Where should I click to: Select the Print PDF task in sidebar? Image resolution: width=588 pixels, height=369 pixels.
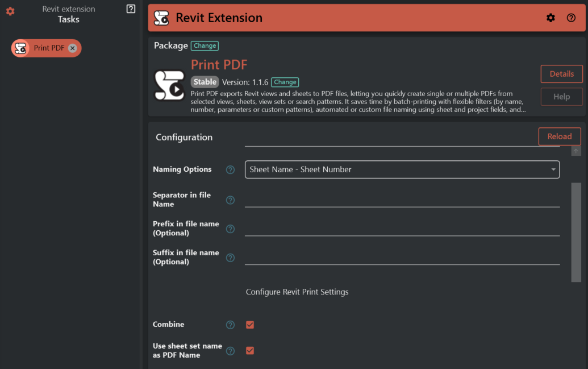click(x=48, y=48)
